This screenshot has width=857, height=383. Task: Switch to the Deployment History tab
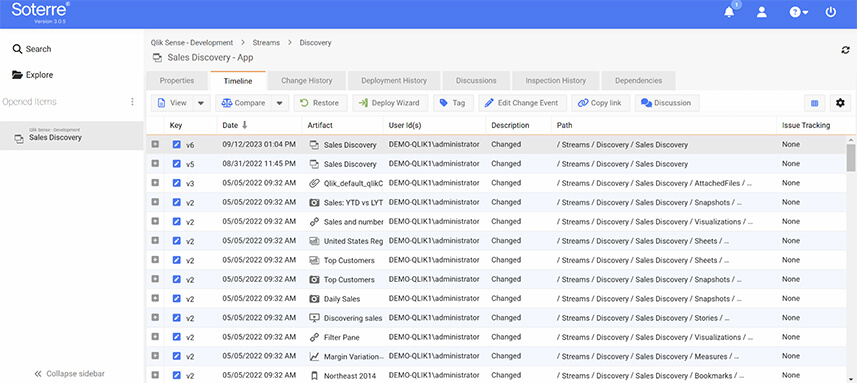click(x=394, y=80)
